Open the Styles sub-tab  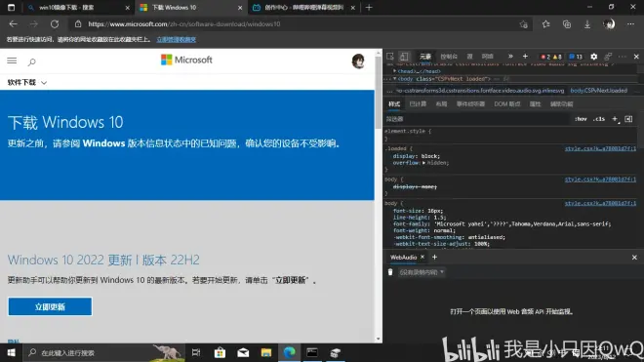[x=394, y=104]
